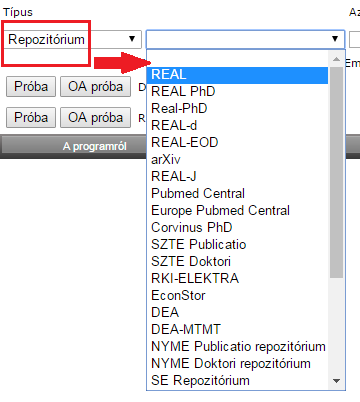Click the list scrollbar up arrow
Screen dimensions: 360x402
pyautogui.click(x=336, y=59)
